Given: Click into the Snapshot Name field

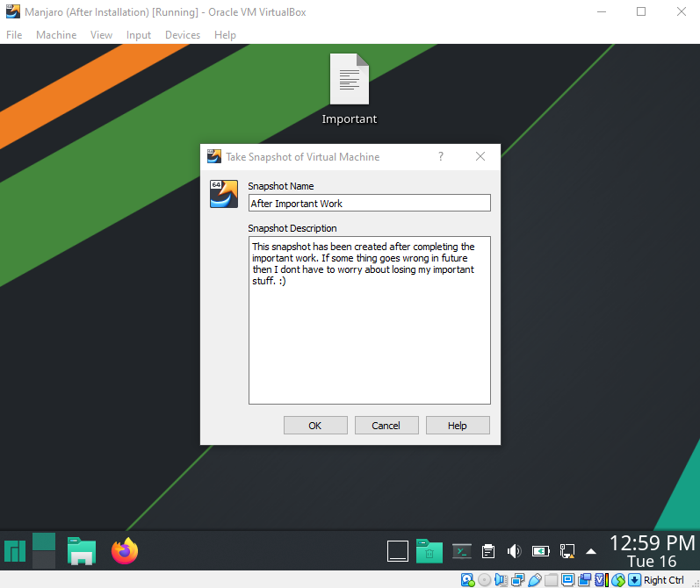Looking at the screenshot, I should pos(369,203).
